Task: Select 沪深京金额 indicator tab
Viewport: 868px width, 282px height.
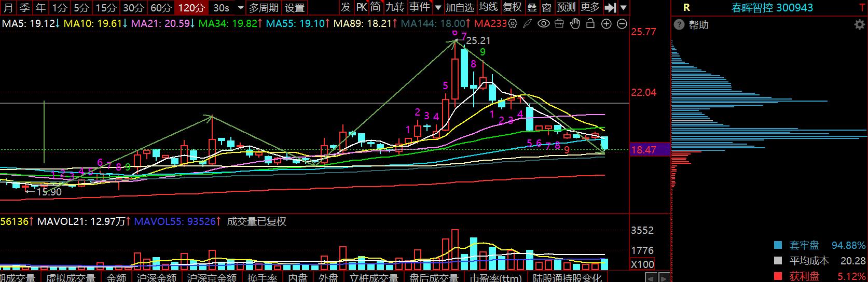Action: point(212,277)
